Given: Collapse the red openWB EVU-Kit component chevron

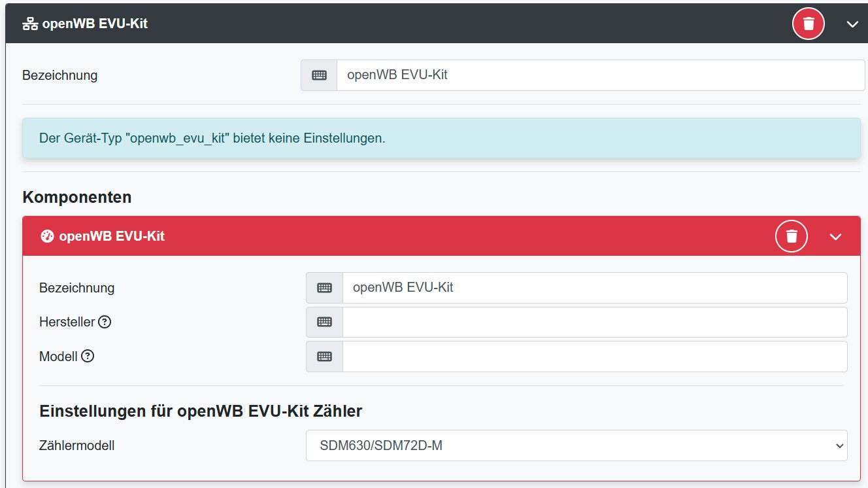Looking at the screenshot, I should coord(835,237).
